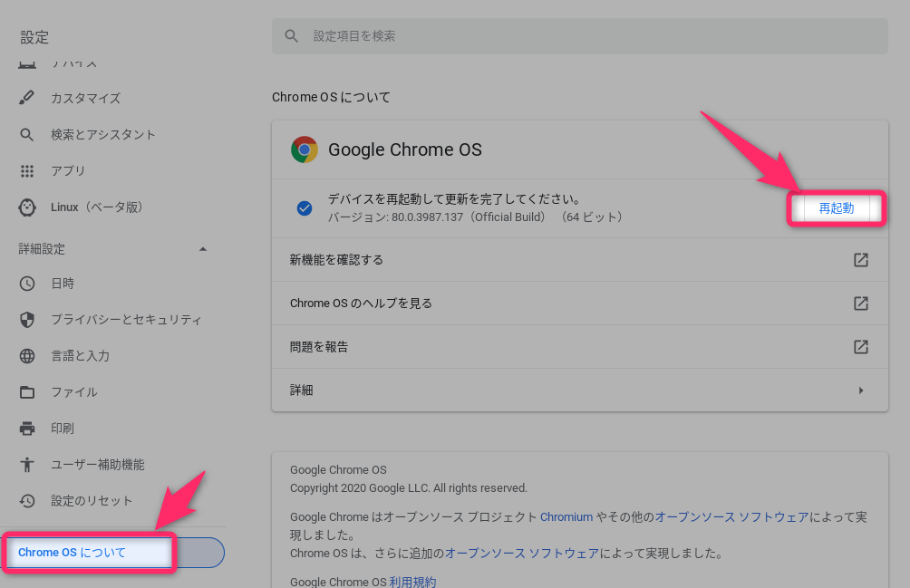
Task: Open カスタマイズ from the sidebar
Action: (x=85, y=99)
